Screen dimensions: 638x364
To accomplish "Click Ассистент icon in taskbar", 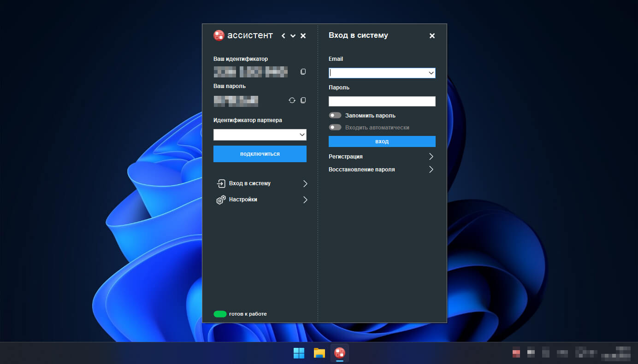I will (340, 353).
